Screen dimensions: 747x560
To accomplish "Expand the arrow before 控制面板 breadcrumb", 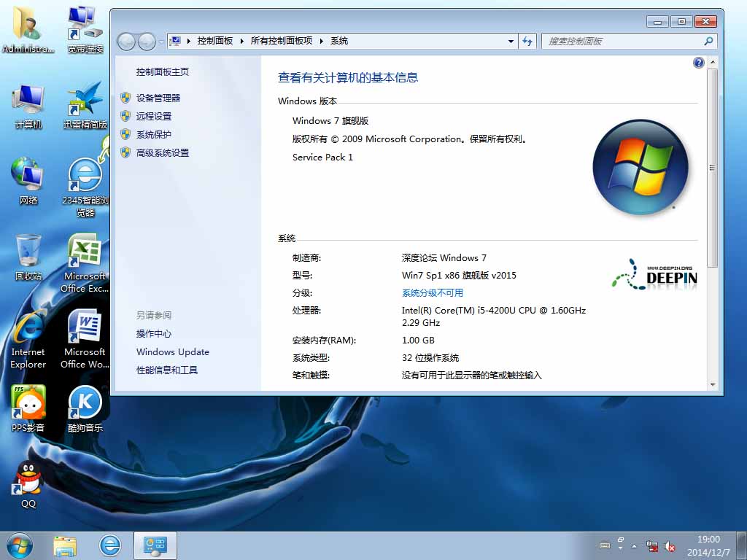I will [x=189, y=42].
